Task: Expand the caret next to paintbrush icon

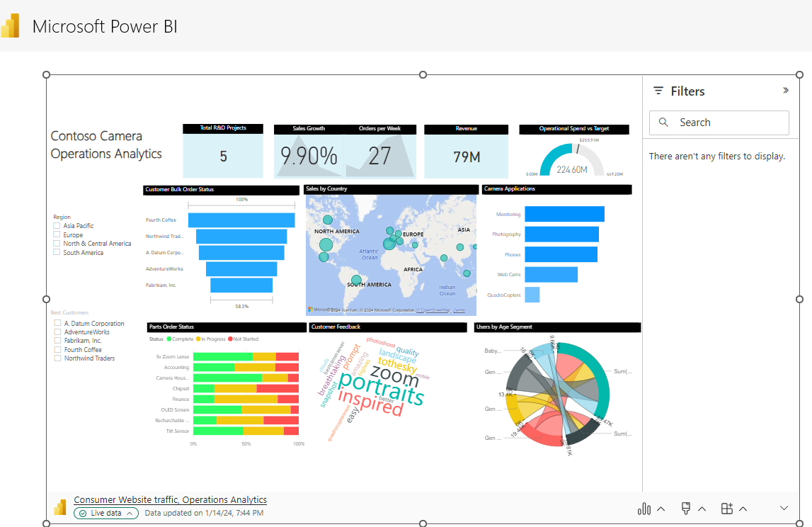Action: 702,509
